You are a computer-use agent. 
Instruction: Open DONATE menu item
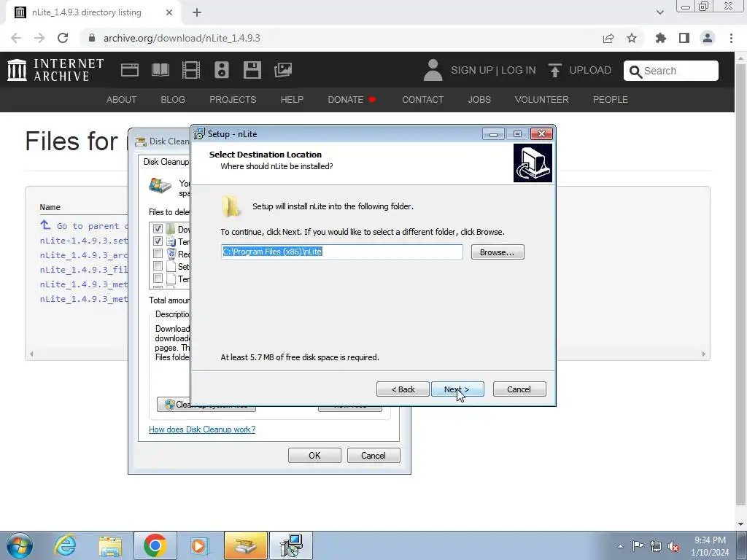(x=352, y=99)
